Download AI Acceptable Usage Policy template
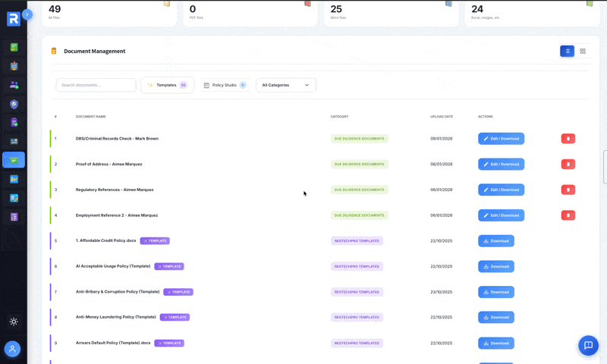607x364 pixels. coord(496,266)
